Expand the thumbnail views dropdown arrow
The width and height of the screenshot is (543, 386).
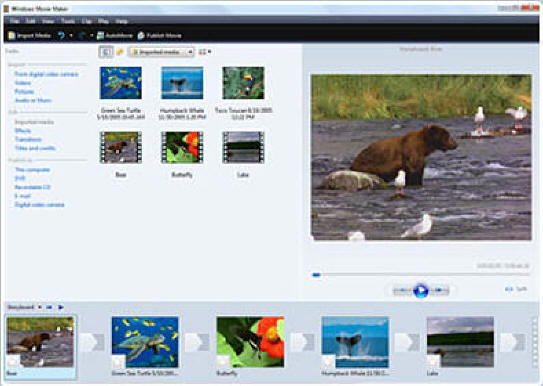pos(210,52)
